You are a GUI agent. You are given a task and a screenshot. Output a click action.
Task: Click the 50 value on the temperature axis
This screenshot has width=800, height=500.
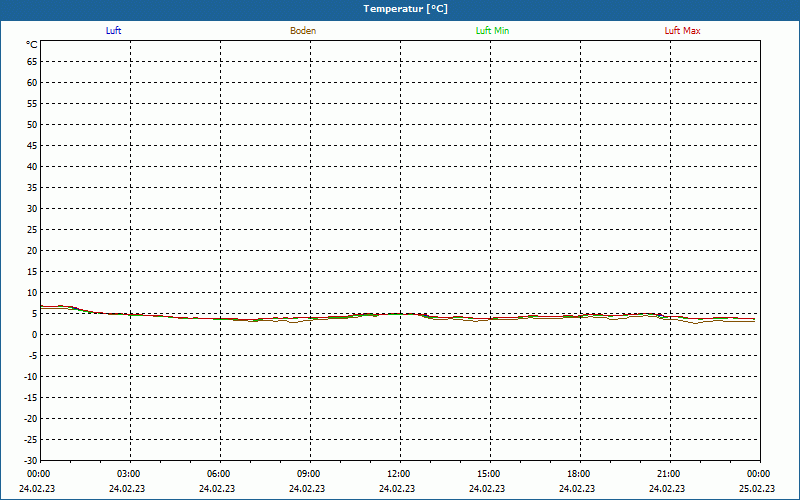pyautogui.click(x=32, y=124)
